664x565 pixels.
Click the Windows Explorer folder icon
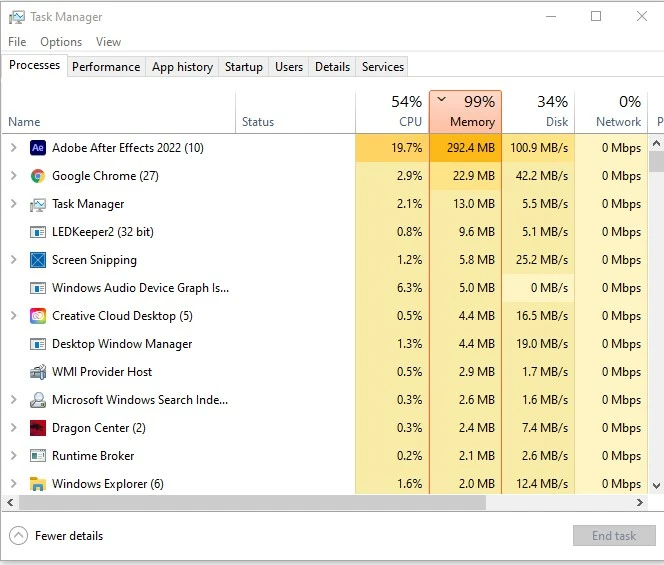[x=38, y=484]
